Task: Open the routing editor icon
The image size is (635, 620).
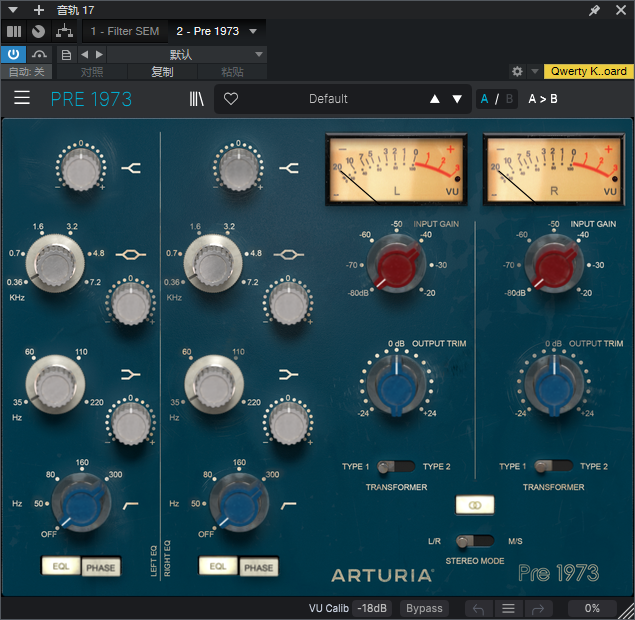Action: (64, 31)
